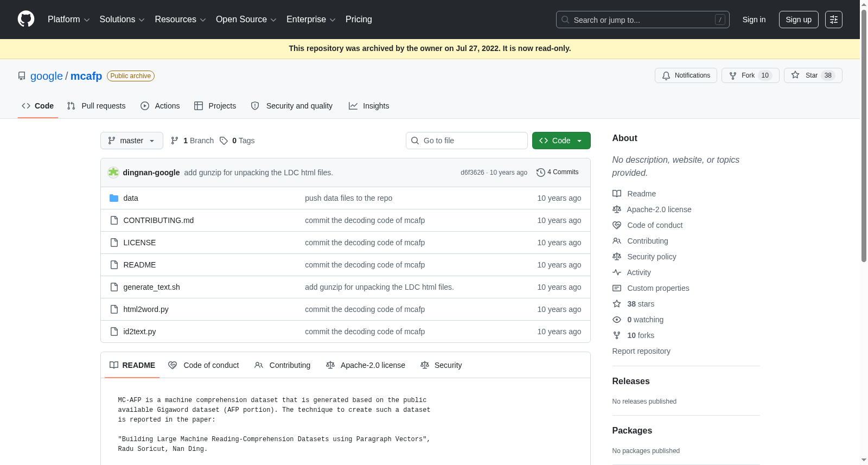Click the Search or jump to box
The width and height of the screenshot is (868, 465).
[643, 20]
